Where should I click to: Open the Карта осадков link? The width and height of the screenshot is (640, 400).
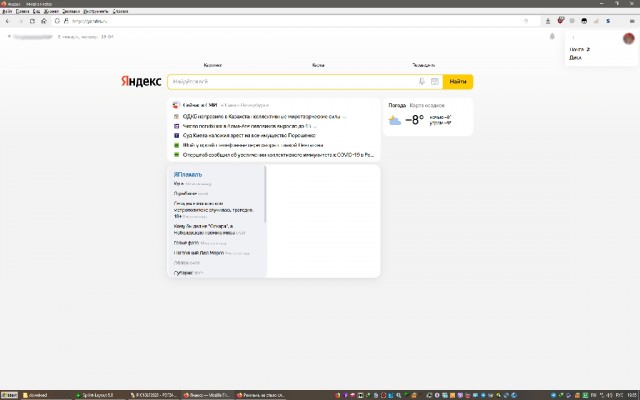tap(427, 105)
